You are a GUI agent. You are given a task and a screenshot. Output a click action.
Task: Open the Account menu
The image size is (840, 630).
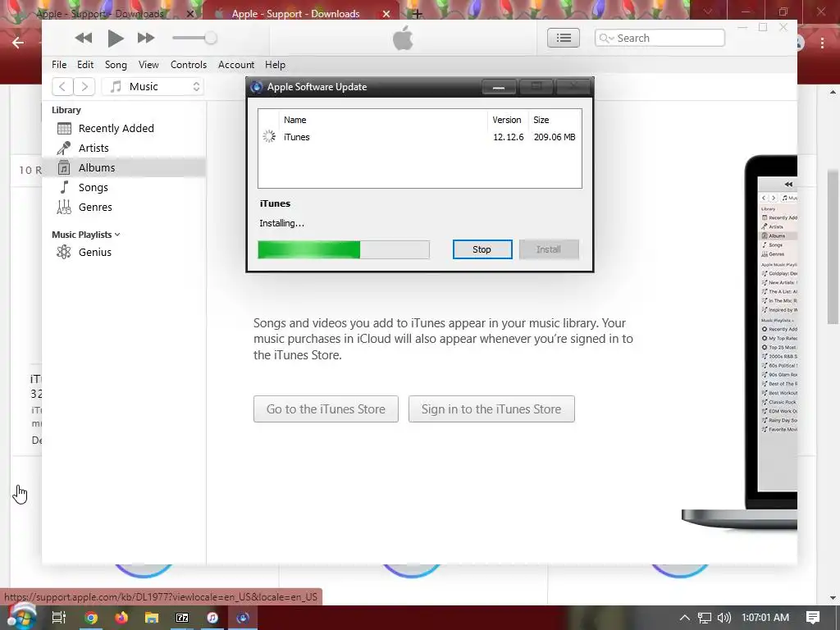point(235,65)
